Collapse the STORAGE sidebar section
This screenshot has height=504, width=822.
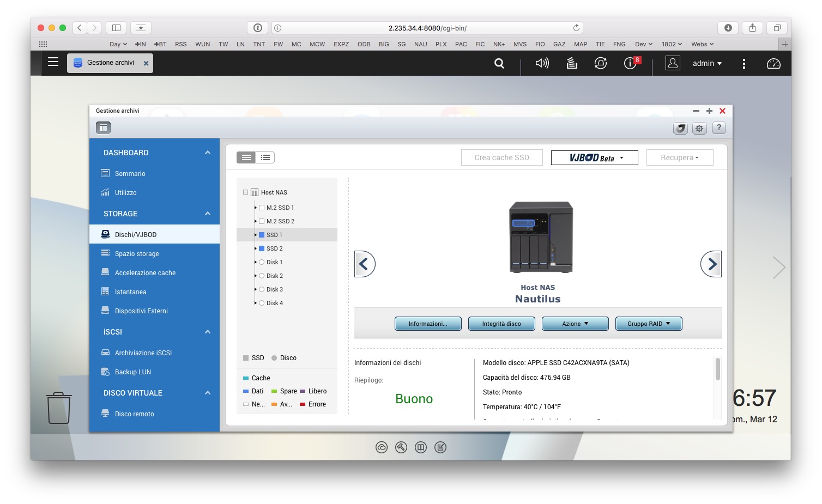click(208, 214)
